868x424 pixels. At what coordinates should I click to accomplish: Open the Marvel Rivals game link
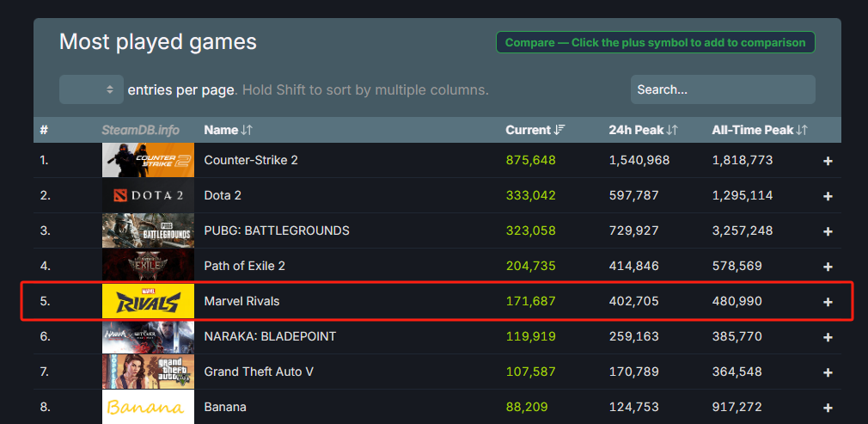click(241, 301)
